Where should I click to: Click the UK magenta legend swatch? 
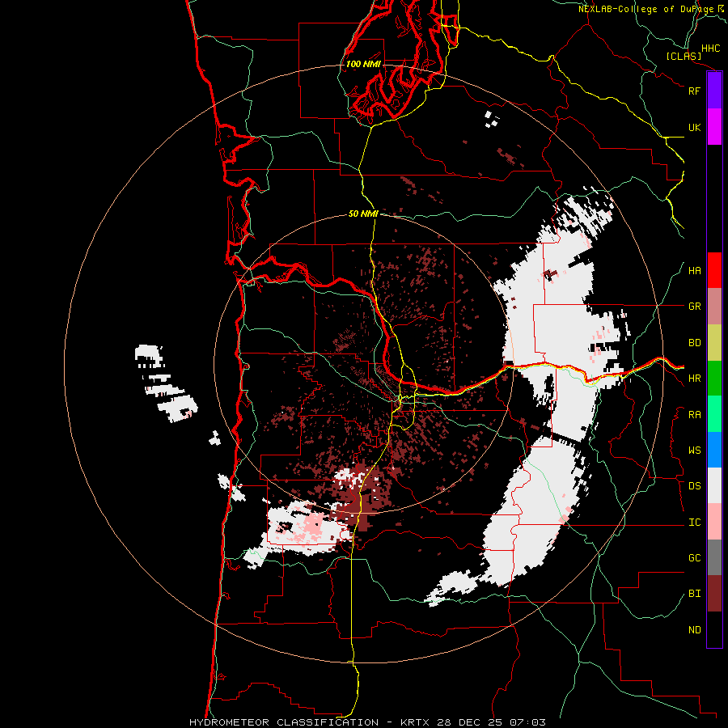(x=714, y=127)
